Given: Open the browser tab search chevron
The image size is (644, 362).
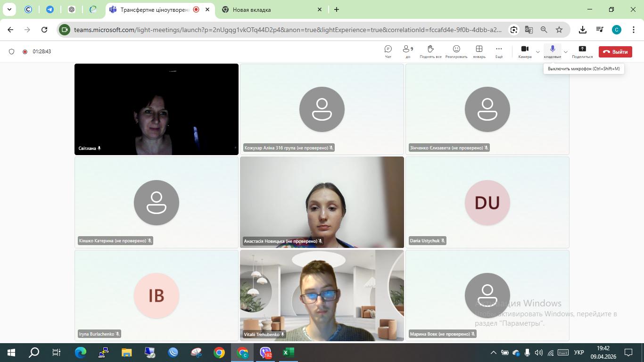Looking at the screenshot, I should [x=9, y=9].
